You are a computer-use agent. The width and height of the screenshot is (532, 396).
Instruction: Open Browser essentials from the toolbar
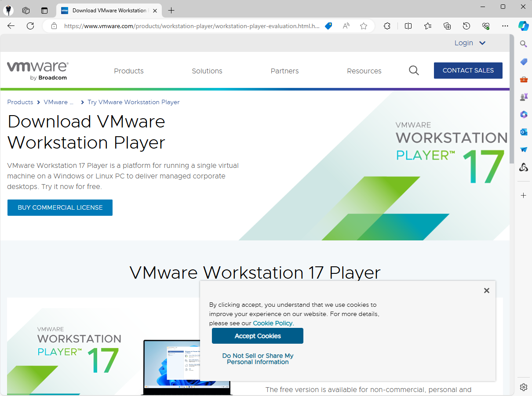pyautogui.click(x=486, y=26)
